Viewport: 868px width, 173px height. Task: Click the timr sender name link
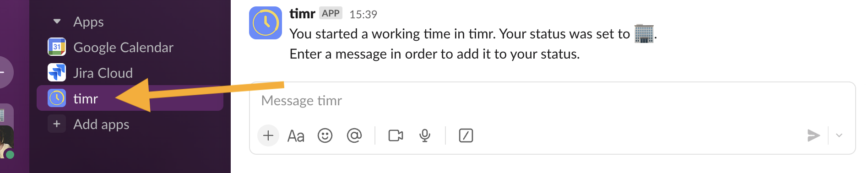tap(302, 14)
